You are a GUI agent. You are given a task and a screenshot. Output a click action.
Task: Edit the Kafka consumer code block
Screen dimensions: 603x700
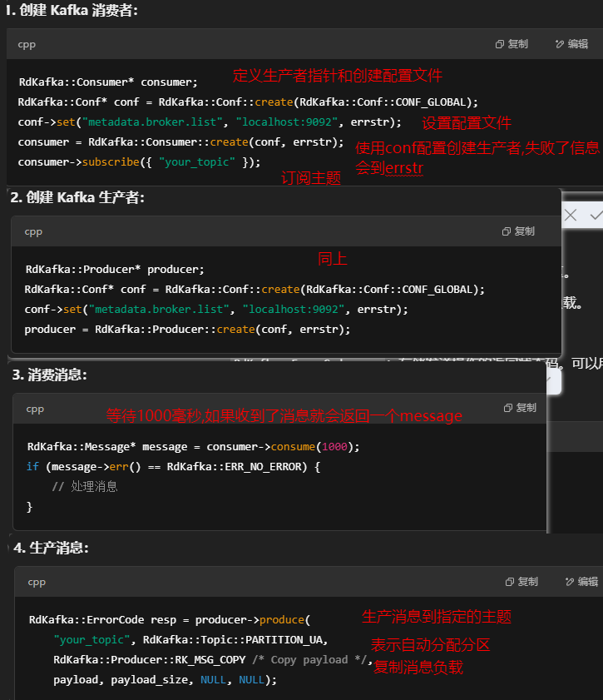pos(571,44)
